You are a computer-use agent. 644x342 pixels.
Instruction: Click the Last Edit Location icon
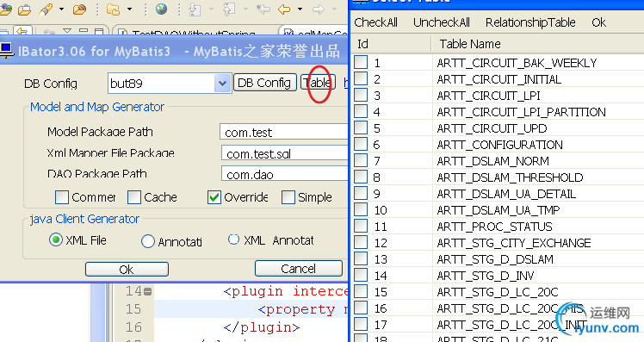point(263,9)
